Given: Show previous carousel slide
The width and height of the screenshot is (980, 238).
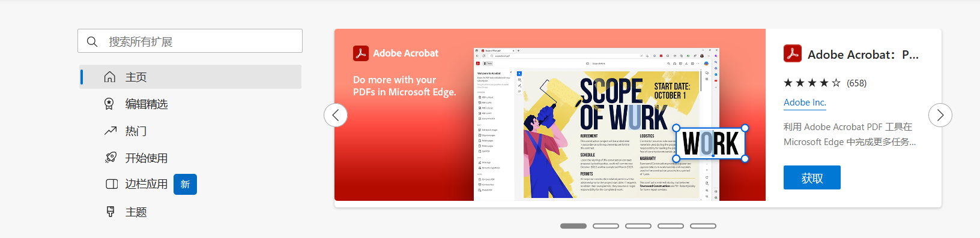Looking at the screenshot, I should pyautogui.click(x=336, y=115).
